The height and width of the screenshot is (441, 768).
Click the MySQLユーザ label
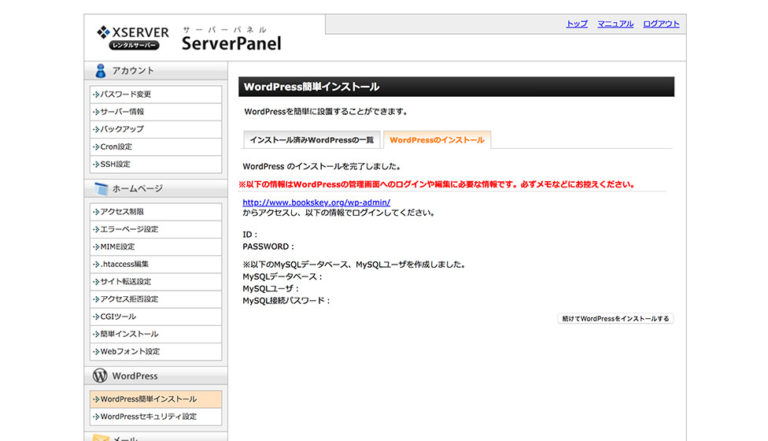point(270,289)
